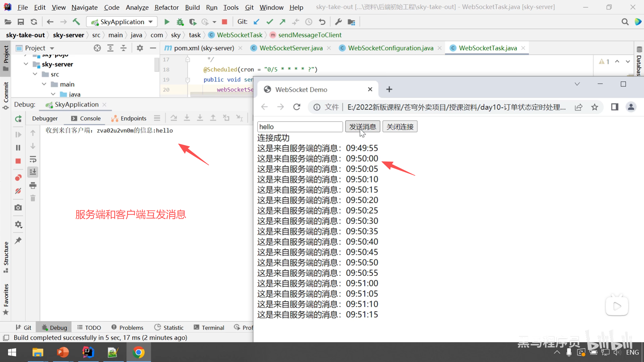Click Rerun SkyApplication icon in Debug panel
This screenshot has width=644, height=362.
[x=18, y=119]
